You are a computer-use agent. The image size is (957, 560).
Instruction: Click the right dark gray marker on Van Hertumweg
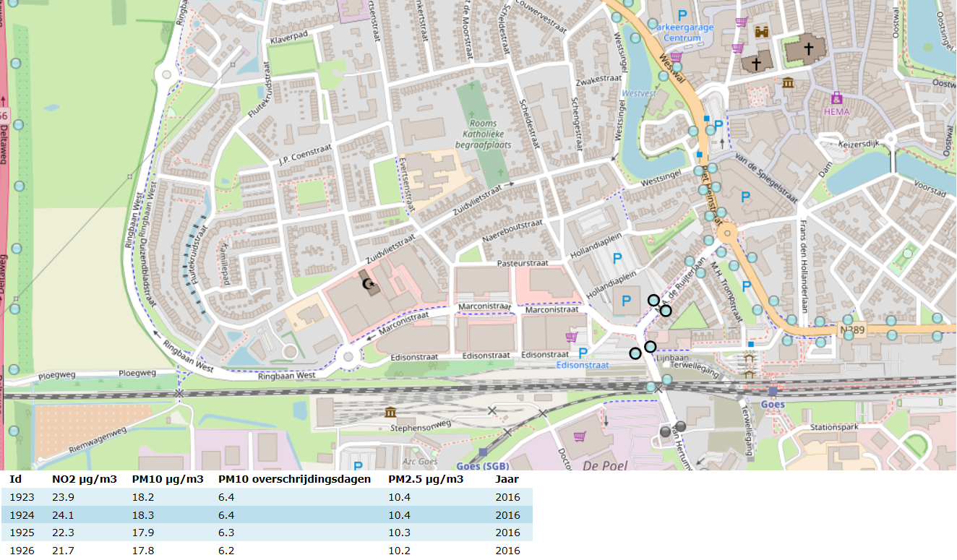(x=680, y=426)
